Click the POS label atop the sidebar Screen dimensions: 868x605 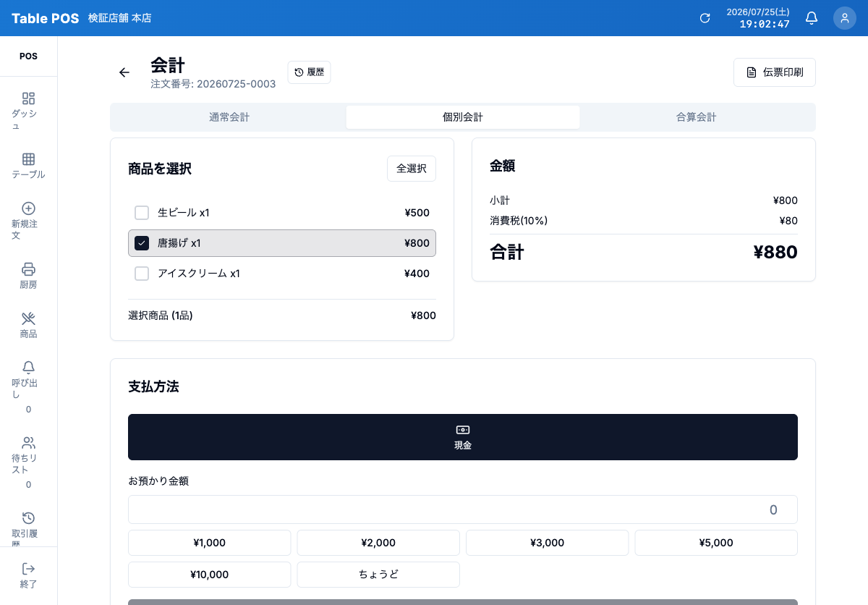[x=28, y=56]
